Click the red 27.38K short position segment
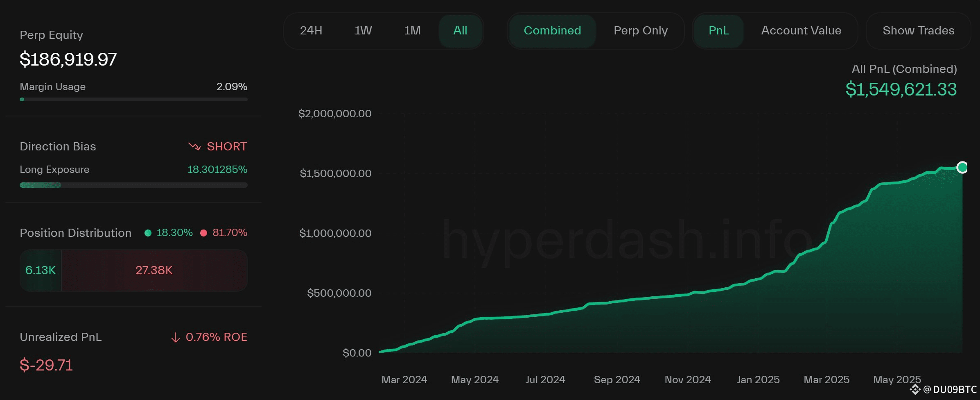The image size is (980, 400). click(x=154, y=270)
